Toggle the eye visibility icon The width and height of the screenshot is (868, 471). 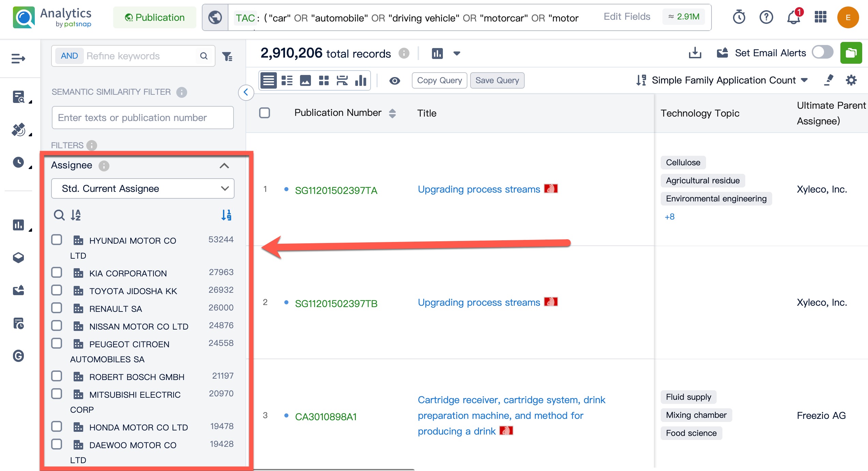[394, 81]
